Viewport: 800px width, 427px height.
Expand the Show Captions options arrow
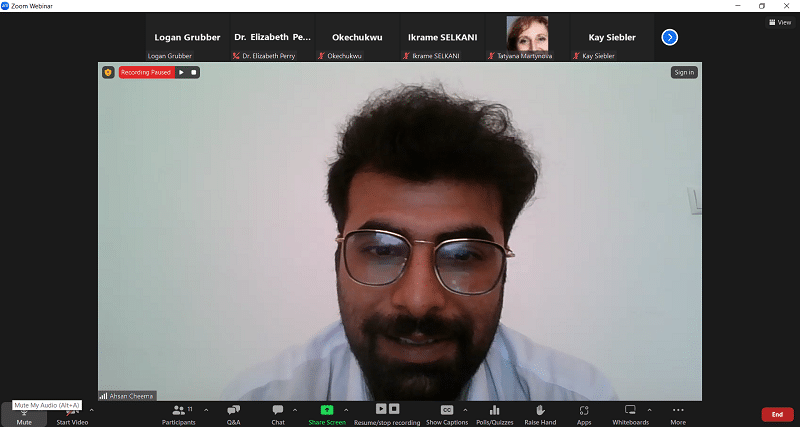point(465,410)
